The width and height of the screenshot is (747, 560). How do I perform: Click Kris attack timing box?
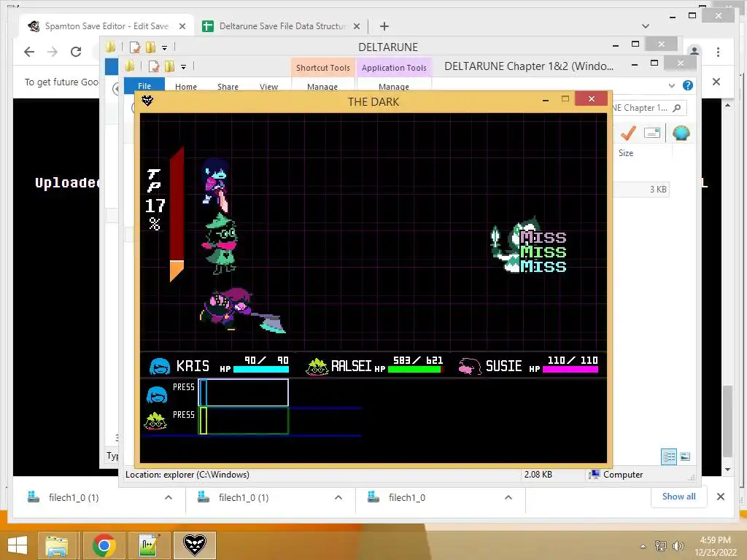point(244,392)
